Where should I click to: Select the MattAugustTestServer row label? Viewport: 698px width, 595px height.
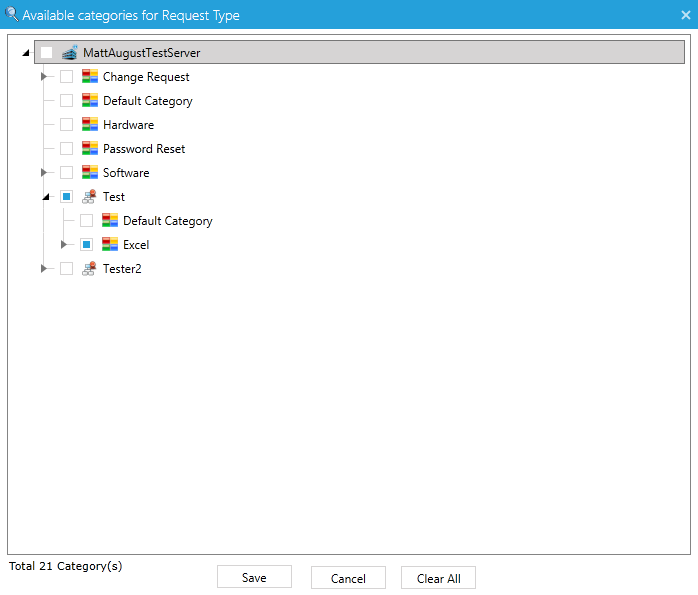[x=142, y=53]
